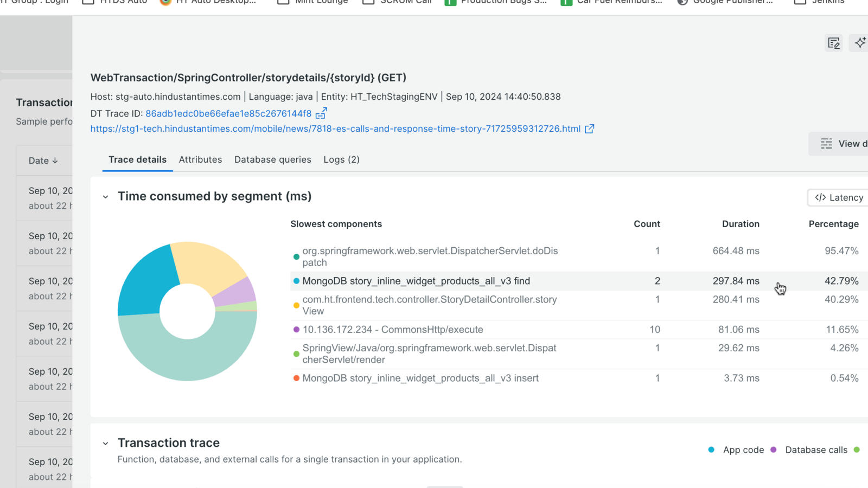Open the AI sparkle assistant icon
Viewport: 868px width, 488px height.
pos(860,43)
